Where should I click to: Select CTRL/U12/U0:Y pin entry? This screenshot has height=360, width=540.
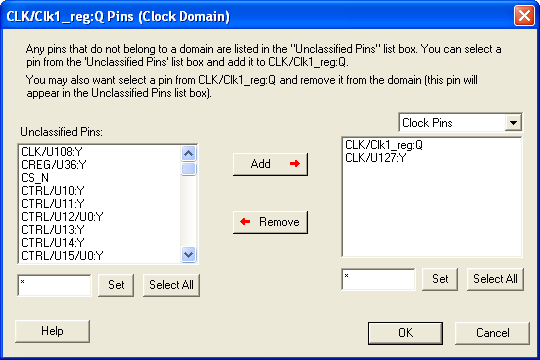(62, 217)
